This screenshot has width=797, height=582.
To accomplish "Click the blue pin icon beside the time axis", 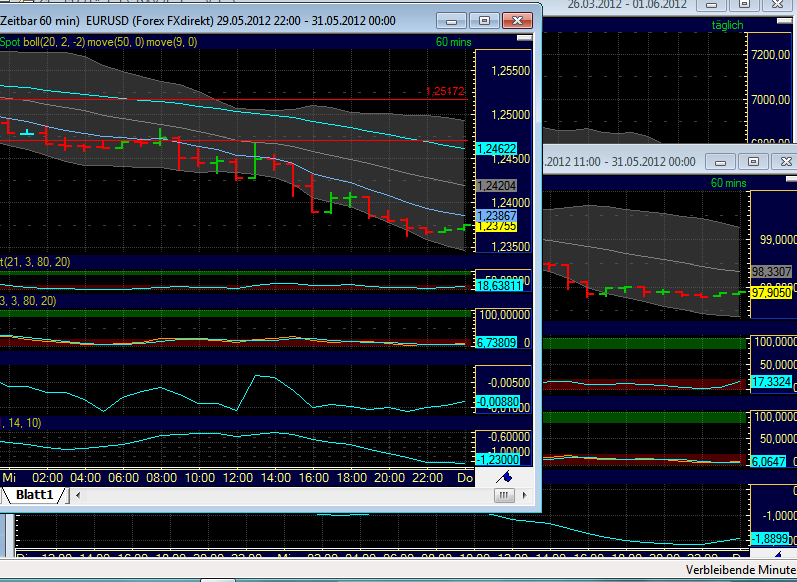I will point(505,478).
